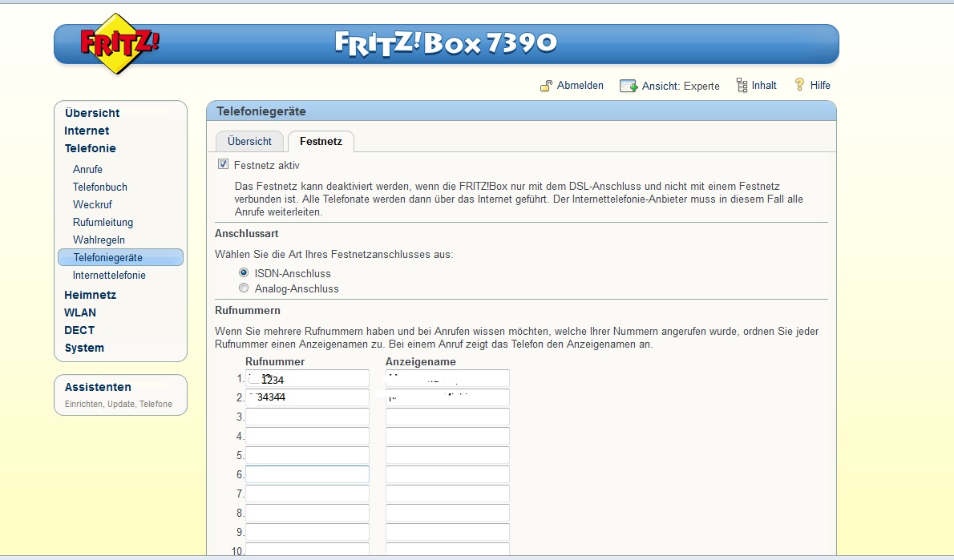Viewport: 954px width, 560px height.
Task: Click the Anzeigename field in row 7
Action: coord(448,494)
